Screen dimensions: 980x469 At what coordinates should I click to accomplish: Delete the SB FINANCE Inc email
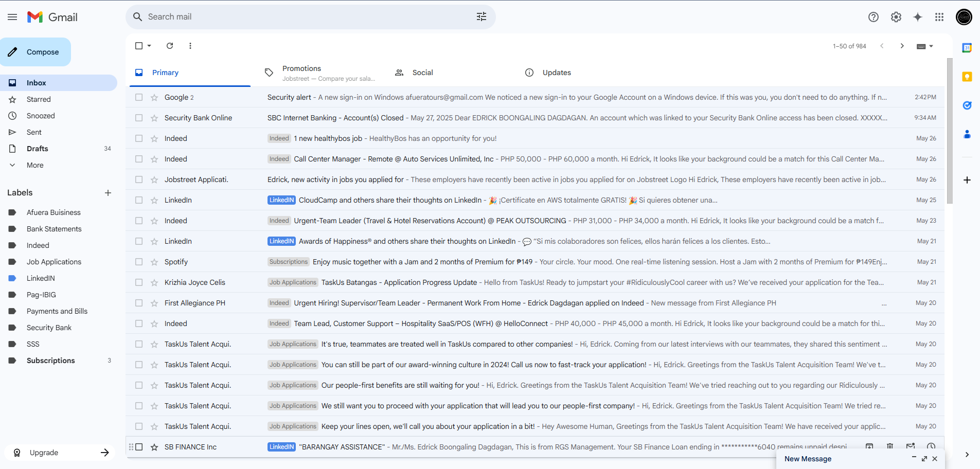coord(890,446)
